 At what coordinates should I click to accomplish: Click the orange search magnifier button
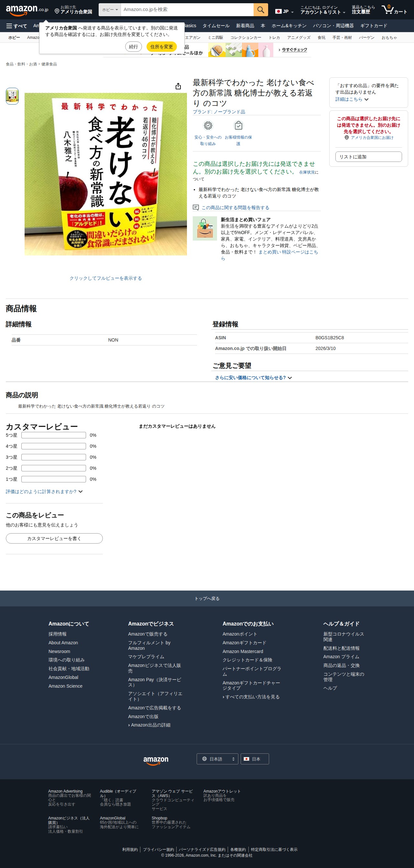260,10
